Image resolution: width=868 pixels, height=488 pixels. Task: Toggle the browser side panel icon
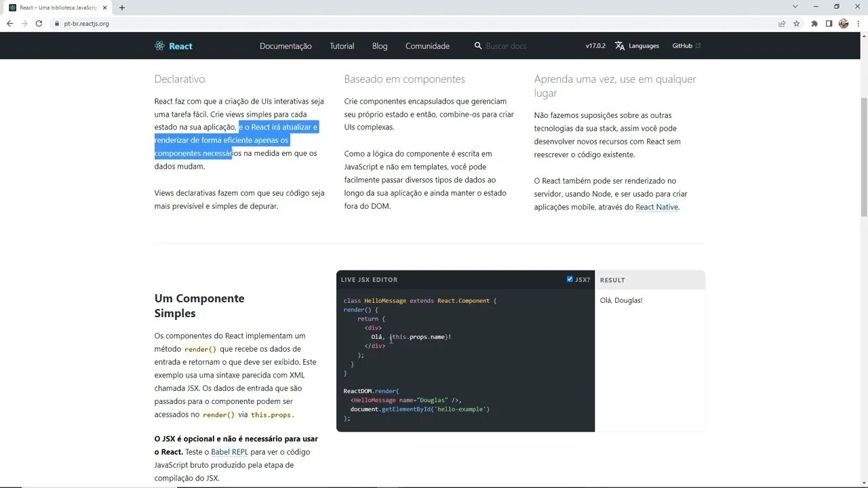pos(829,23)
